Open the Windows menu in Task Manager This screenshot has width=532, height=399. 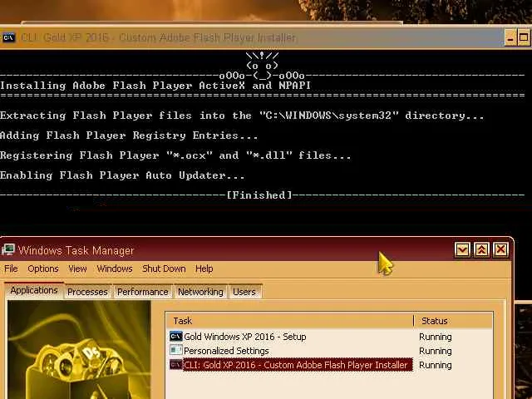(x=115, y=268)
